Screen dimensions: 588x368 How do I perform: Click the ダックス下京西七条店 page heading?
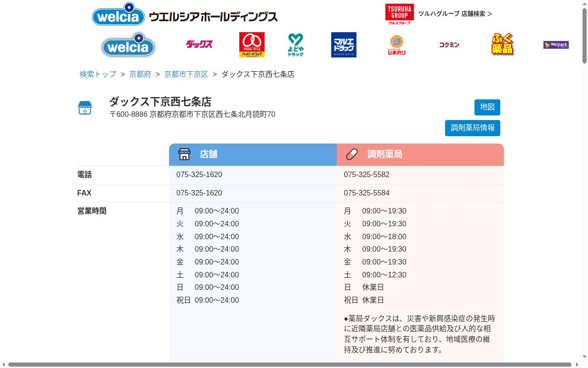[160, 102]
